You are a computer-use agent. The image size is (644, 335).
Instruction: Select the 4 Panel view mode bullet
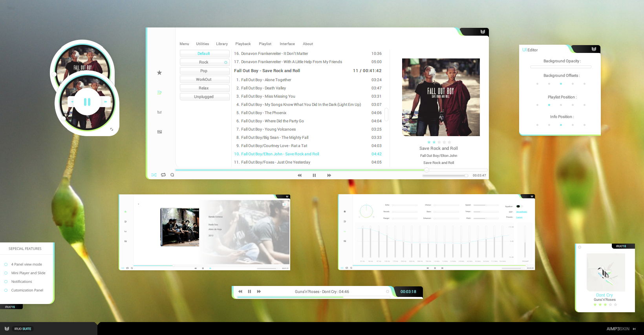(6, 264)
